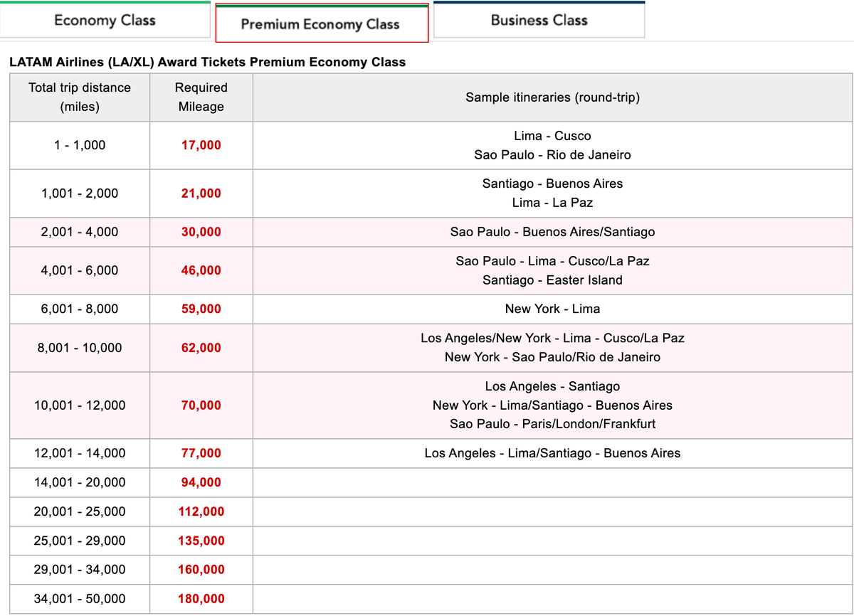
Task: Select the 12,001 - 14,000 distance cell
Action: click(x=80, y=453)
